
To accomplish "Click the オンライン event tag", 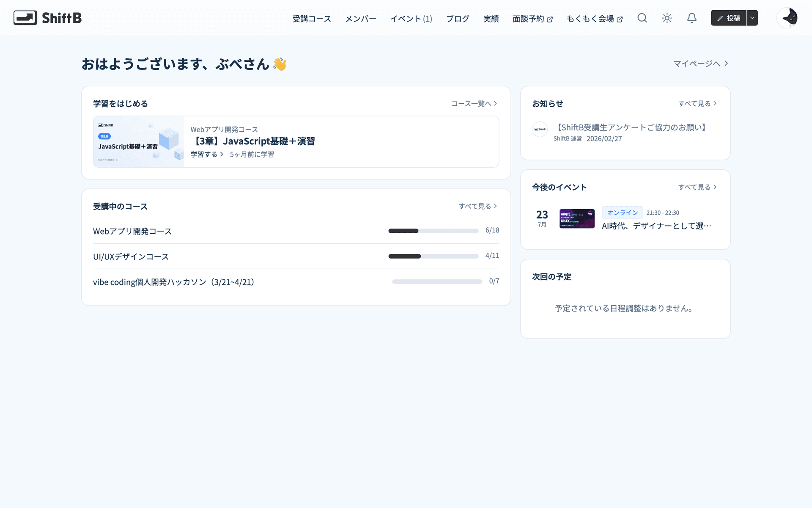I will (622, 213).
